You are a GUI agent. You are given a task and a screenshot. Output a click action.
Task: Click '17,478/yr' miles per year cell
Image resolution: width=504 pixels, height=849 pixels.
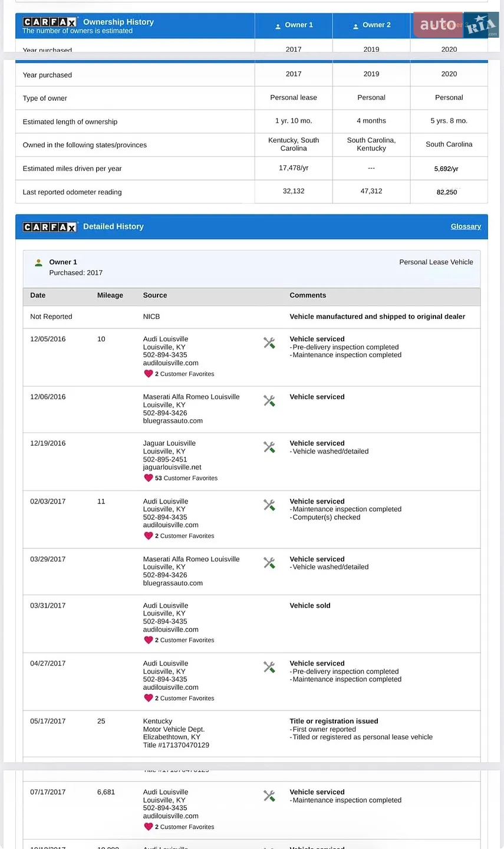[294, 168]
